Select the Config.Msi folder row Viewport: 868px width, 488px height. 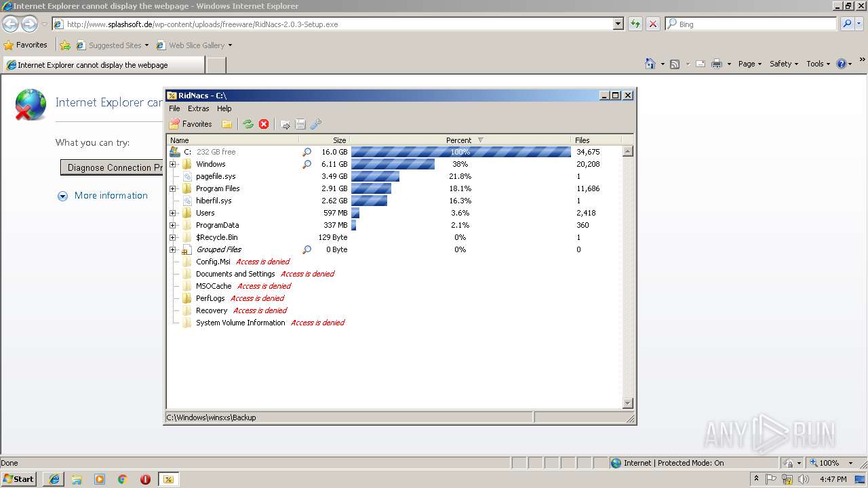[394, 262]
